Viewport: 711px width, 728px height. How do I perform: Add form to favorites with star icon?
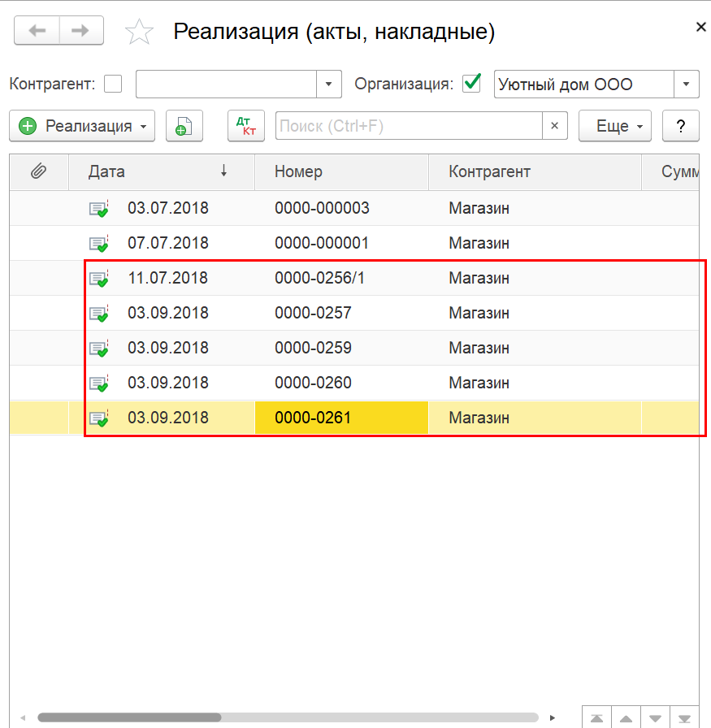click(139, 32)
